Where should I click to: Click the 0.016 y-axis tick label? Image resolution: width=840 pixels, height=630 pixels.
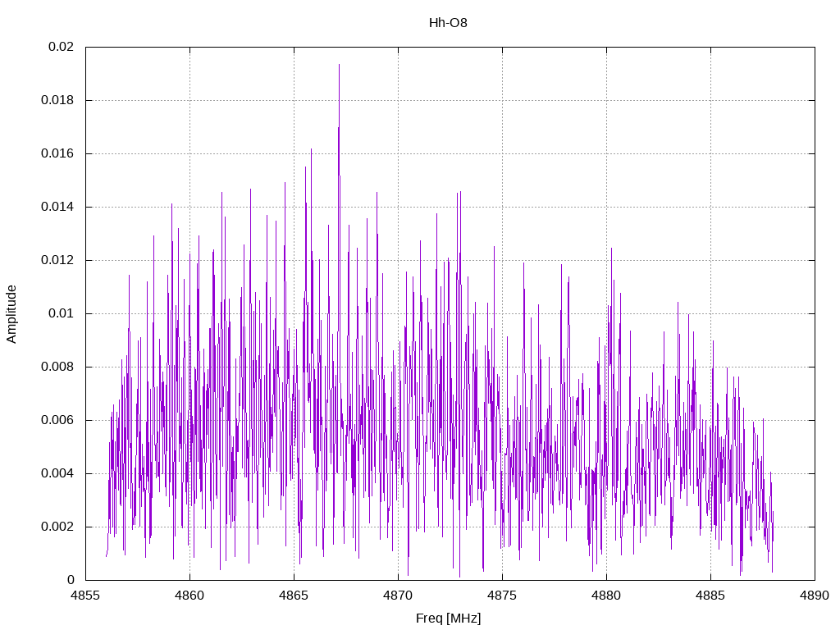coord(58,153)
